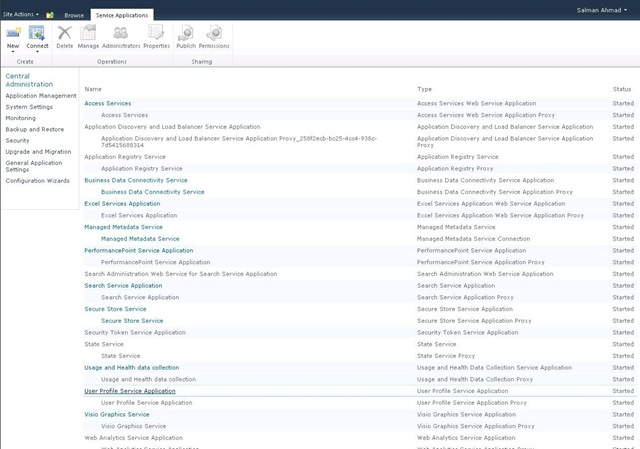Select indented Application Registry Service proxy row
The width and height of the screenshot is (640, 449).
pyautogui.click(x=360, y=169)
